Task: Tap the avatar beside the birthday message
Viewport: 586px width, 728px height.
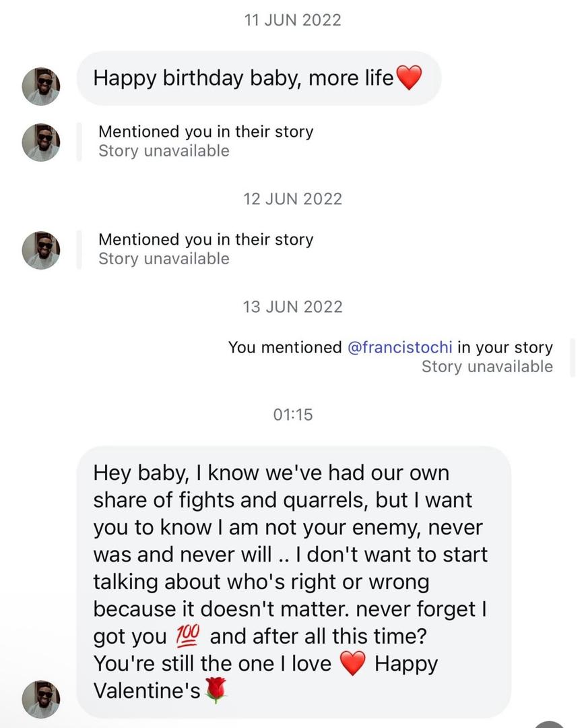Action: coord(41,86)
